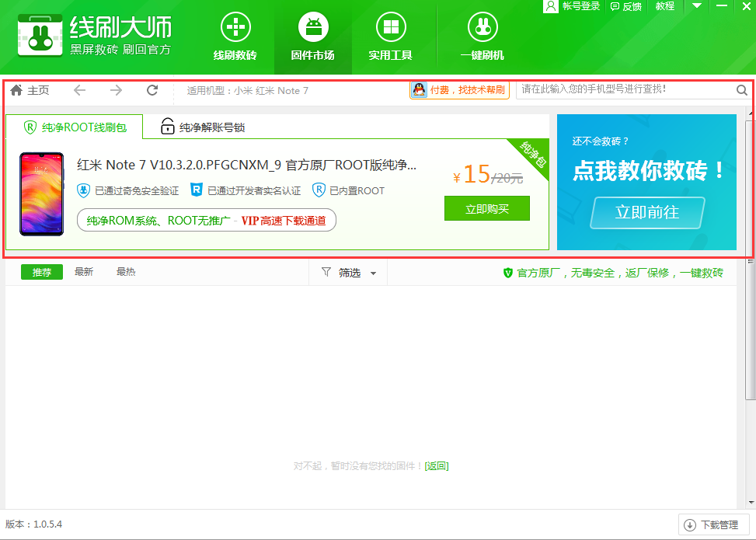The image size is (756, 540).
Task: Click 纯净ROM系统 VIP高速下载通道 pill
Action: (207, 221)
